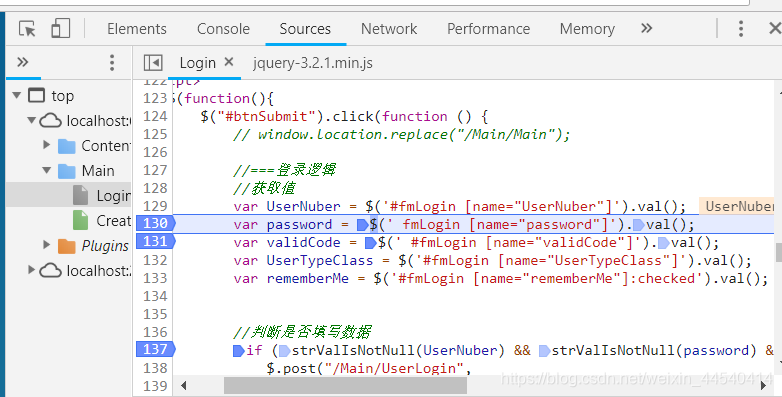Select the top frame icon
782x397 pixels.
(x=36, y=95)
